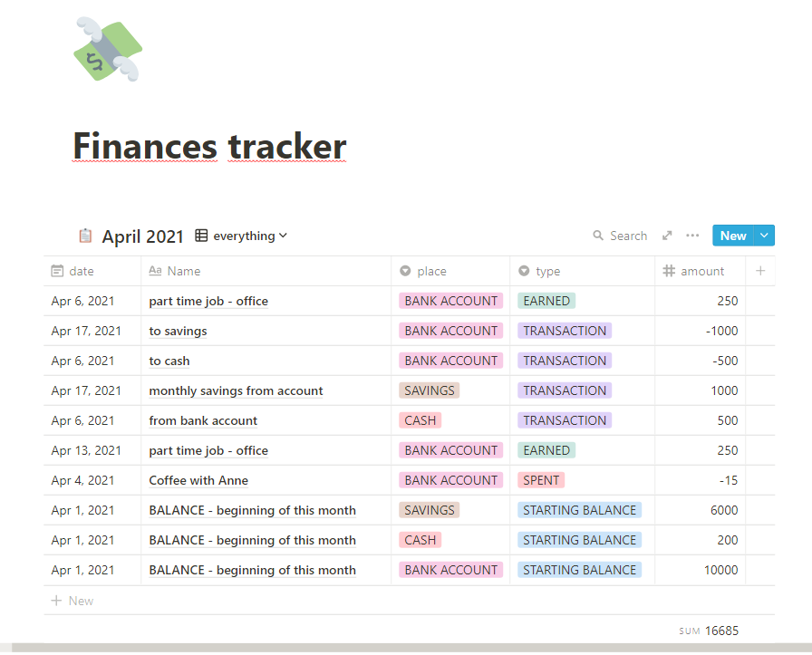The height and width of the screenshot is (655, 812).
Task: Open the place column header menu
Action: click(x=432, y=271)
